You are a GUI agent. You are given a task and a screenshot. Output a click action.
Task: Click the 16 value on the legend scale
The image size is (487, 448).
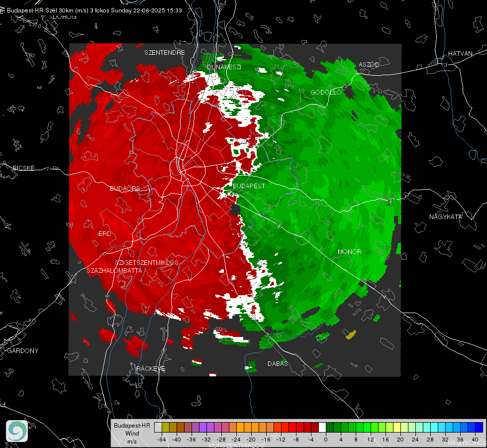coord(386,440)
